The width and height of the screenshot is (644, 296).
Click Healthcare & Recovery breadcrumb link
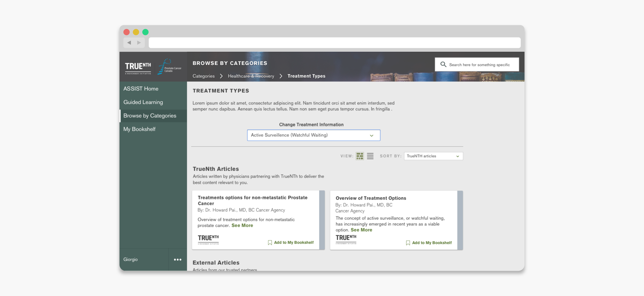(251, 76)
